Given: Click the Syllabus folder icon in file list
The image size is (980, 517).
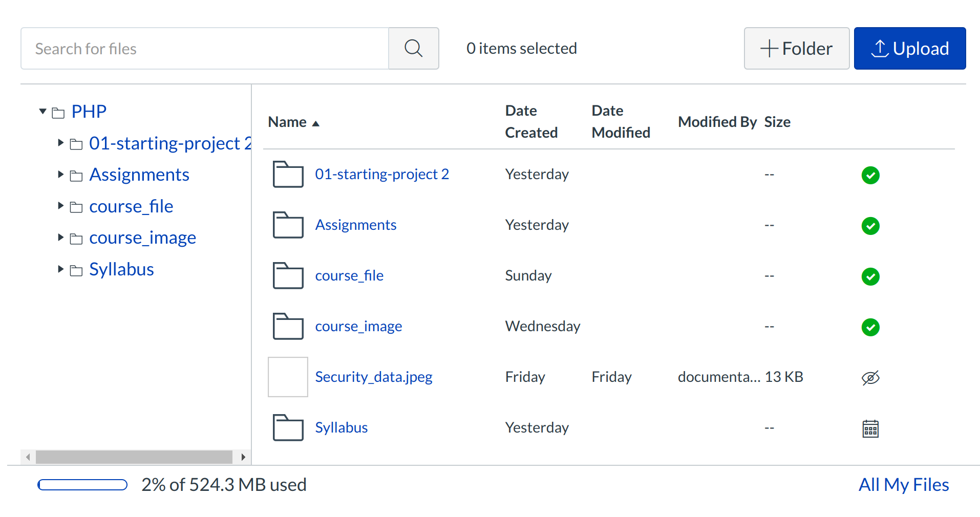Looking at the screenshot, I should (288, 428).
